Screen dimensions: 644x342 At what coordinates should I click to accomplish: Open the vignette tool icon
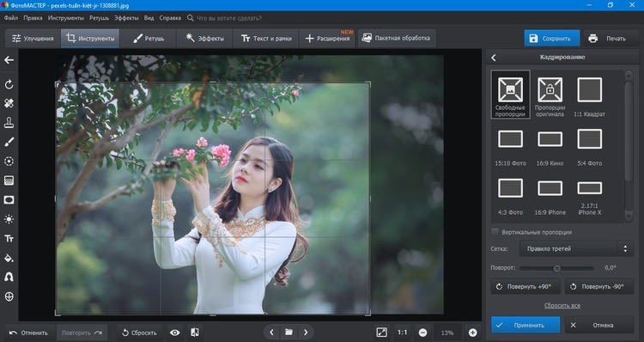pos(9,199)
